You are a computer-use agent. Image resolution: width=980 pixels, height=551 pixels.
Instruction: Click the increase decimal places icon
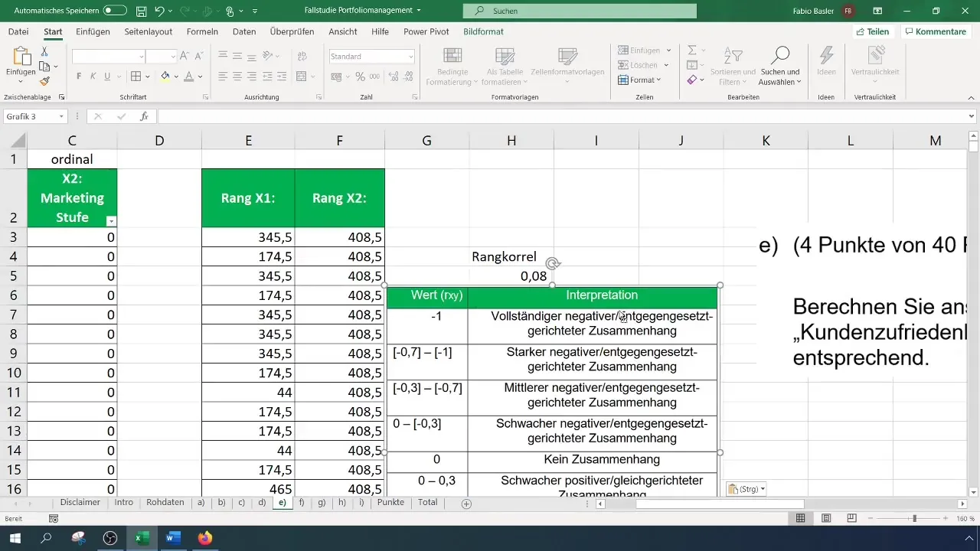[x=394, y=77]
